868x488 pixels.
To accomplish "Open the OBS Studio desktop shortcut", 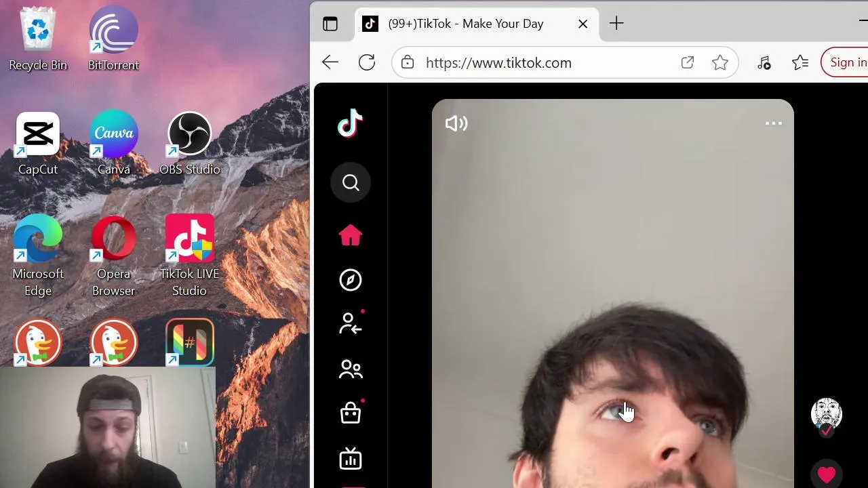I will click(x=189, y=144).
